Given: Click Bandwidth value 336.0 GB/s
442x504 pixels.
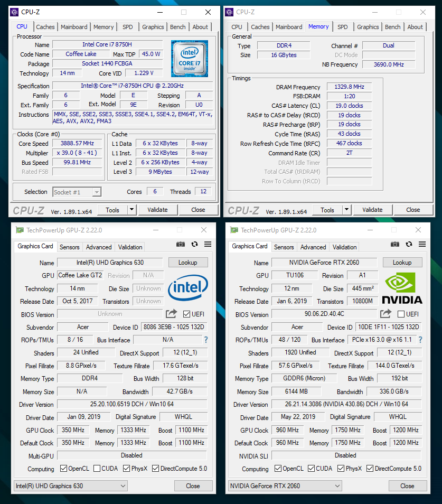Looking at the screenshot, I should [x=394, y=391].
